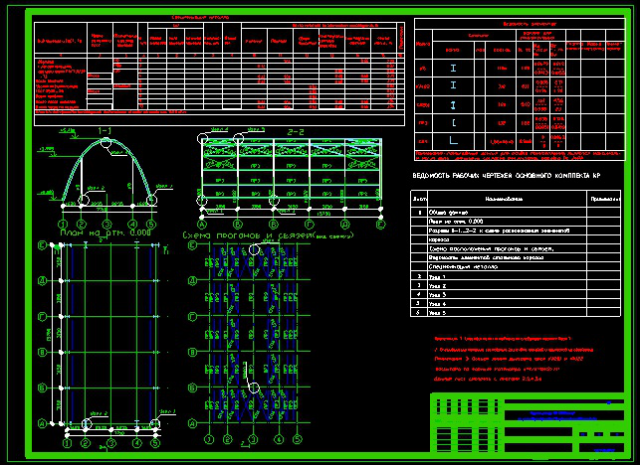Pick axis bubble "В" left of the floor plan
The image size is (640, 465).
pyautogui.click(x=43, y=352)
